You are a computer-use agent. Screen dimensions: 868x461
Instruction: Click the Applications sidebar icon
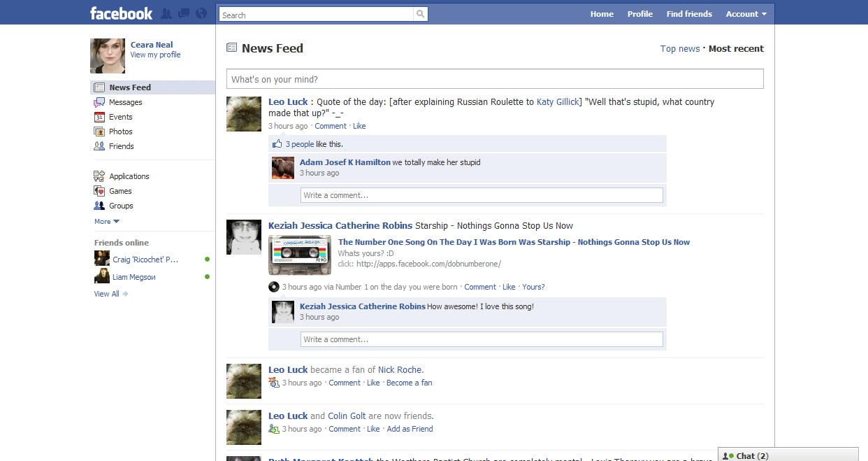[99, 176]
